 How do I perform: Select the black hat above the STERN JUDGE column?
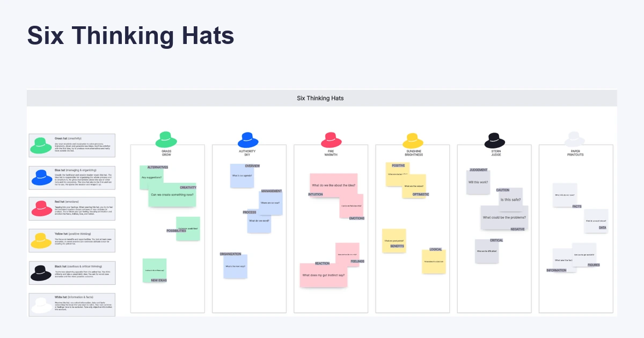point(494,141)
